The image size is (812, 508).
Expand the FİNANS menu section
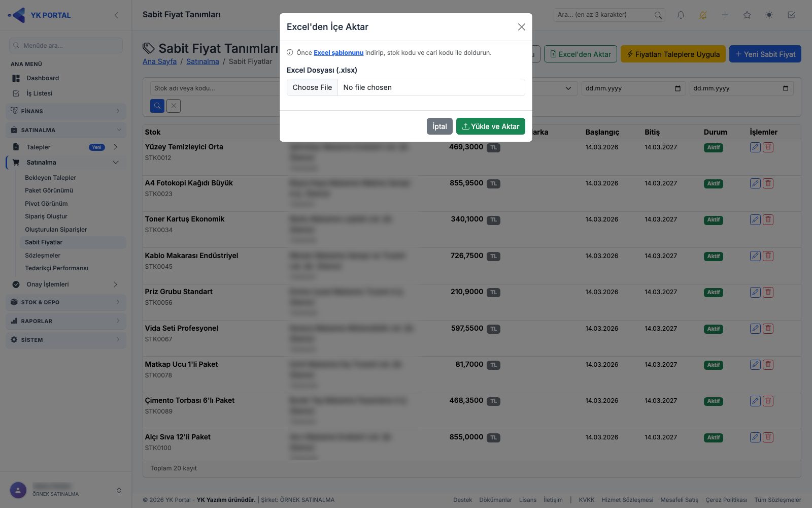click(66, 111)
